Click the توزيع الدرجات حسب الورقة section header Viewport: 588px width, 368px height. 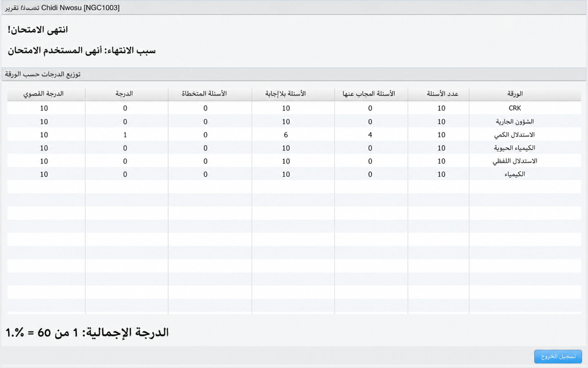[294, 74]
